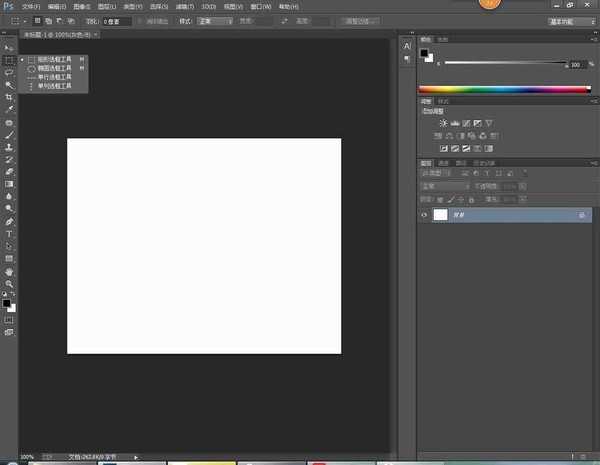This screenshot has height=465, width=600.
Task: Click the Background layer lock icon
Action: pyautogui.click(x=582, y=215)
